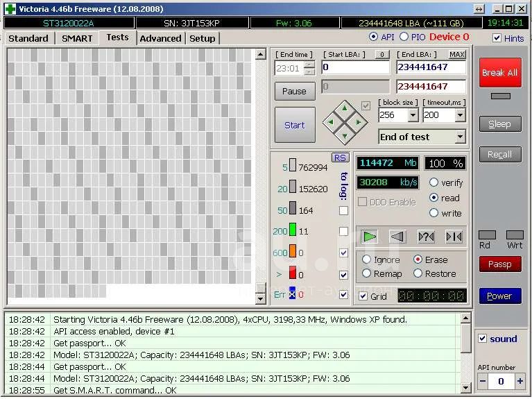Viewport: 532px width, 399px height.
Task: Click the Start LBA input field
Action: tap(355, 67)
